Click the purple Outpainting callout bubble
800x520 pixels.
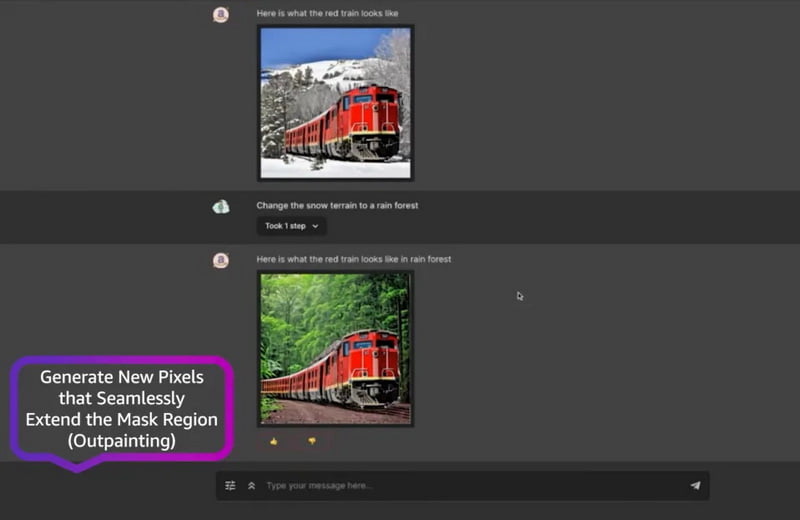click(x=121, y=409)
